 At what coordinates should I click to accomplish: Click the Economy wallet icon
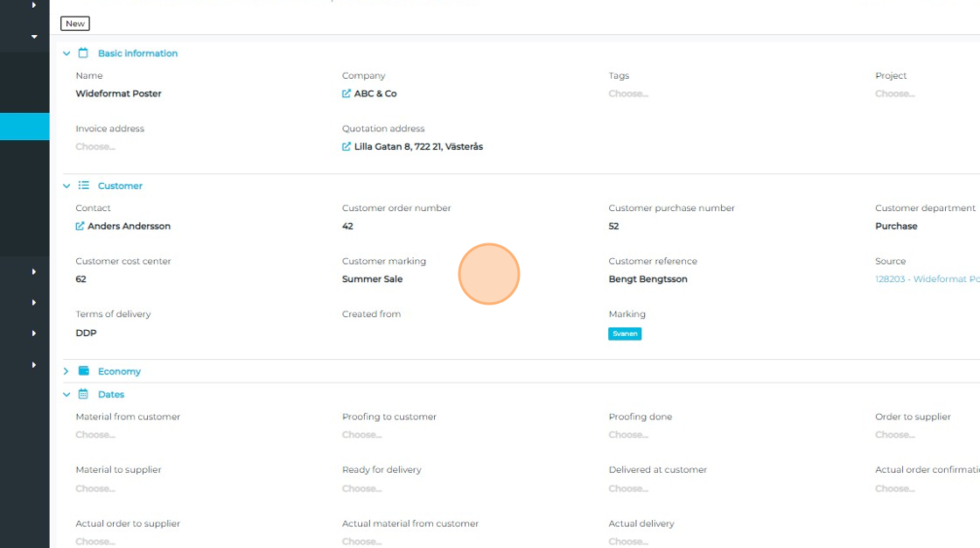coord(84,371)
